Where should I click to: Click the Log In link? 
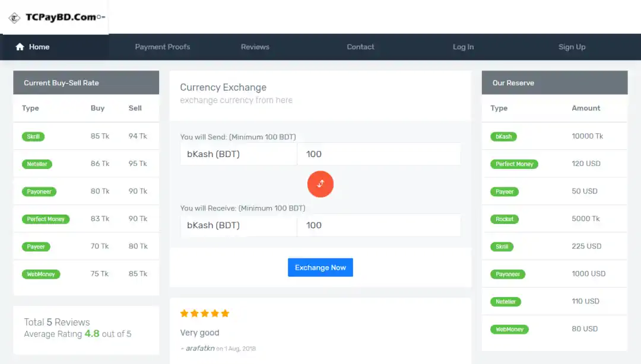tap(463, 47)
